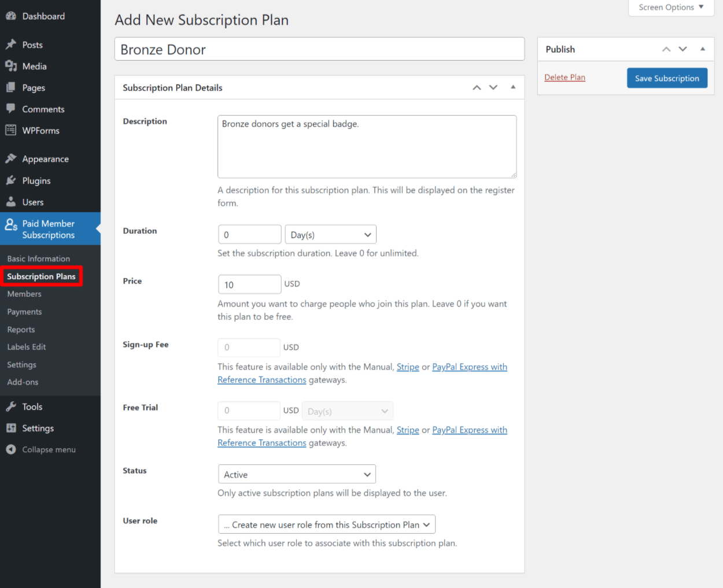Viewport: 723px width, 588px height.
Task: Open Screen Options panel
Action: (671, 8)
